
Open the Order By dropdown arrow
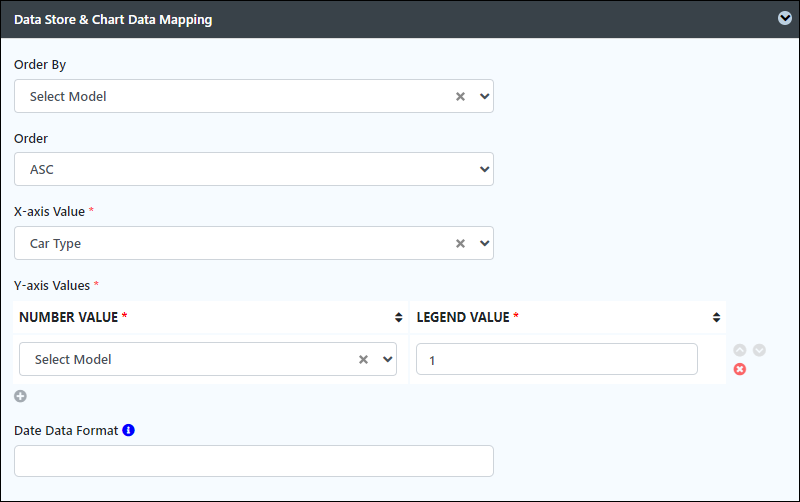[x=484, y=96]
